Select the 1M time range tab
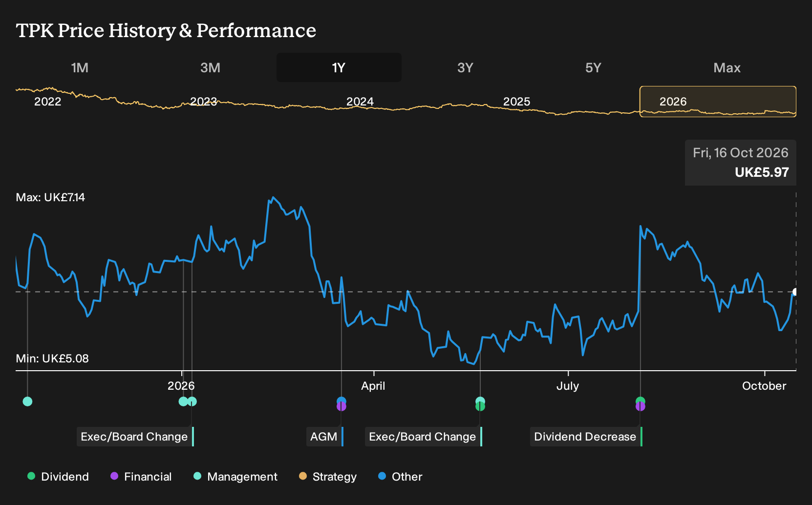 click(80, 67)
